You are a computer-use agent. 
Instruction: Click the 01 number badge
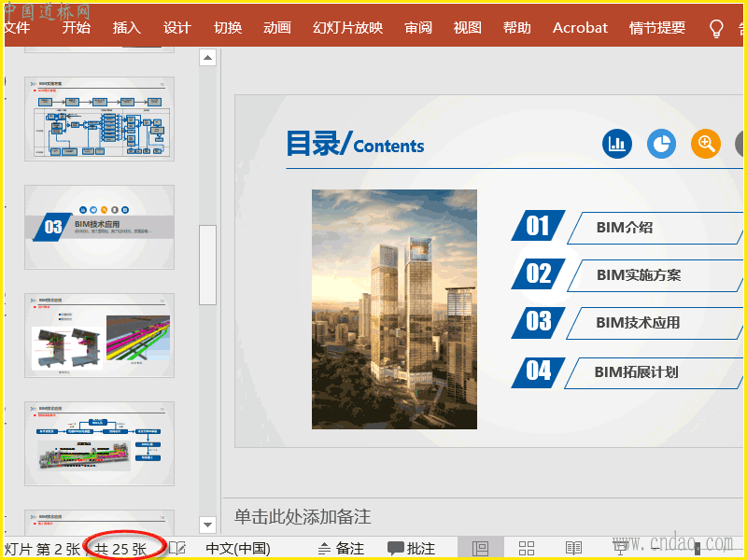(538, 226)
